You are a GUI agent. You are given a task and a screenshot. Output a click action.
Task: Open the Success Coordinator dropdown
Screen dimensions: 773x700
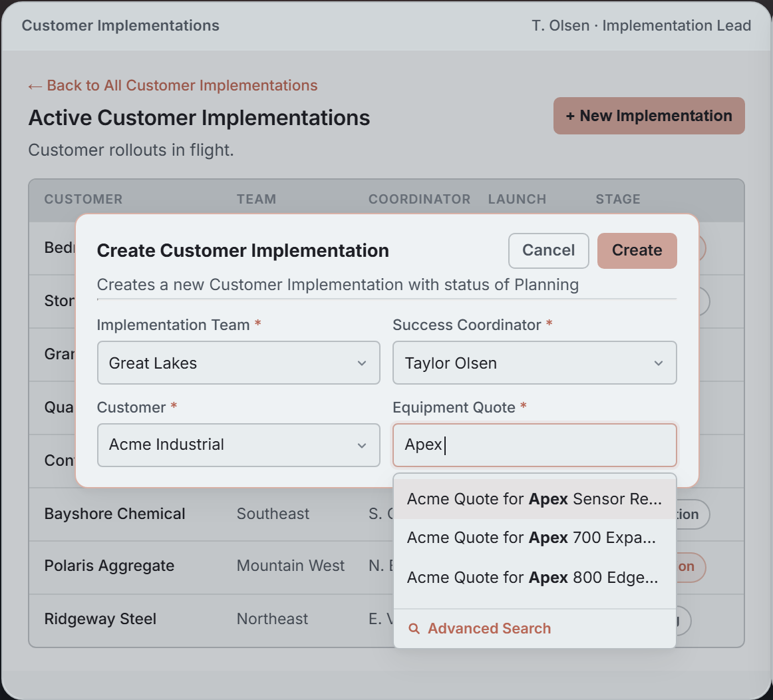[x=534, y=363]
